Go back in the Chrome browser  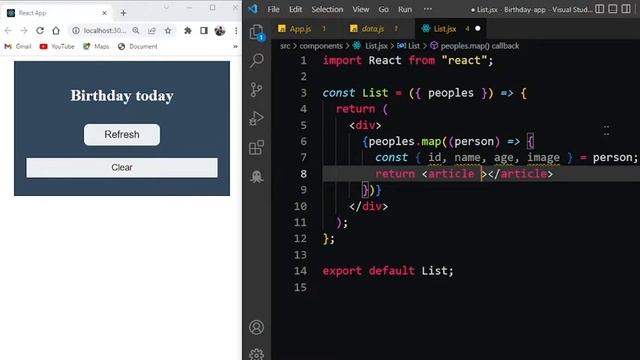point(8,31)
